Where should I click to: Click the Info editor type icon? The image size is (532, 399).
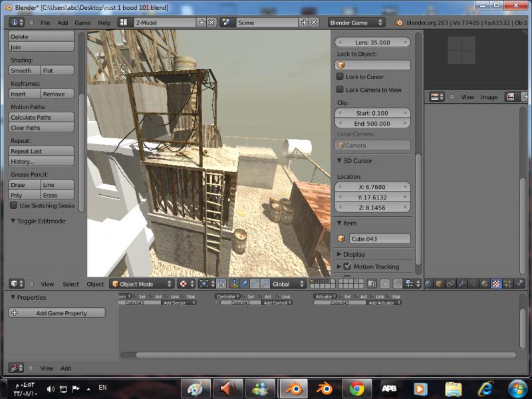click(15, 22)
